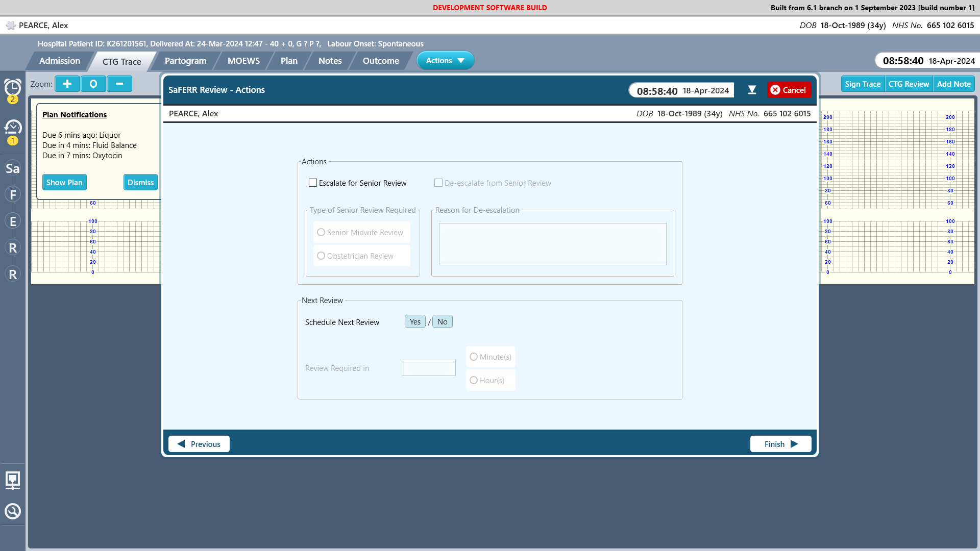
Task: Open the Partogram tab
Action: click(x=186, y=61)
